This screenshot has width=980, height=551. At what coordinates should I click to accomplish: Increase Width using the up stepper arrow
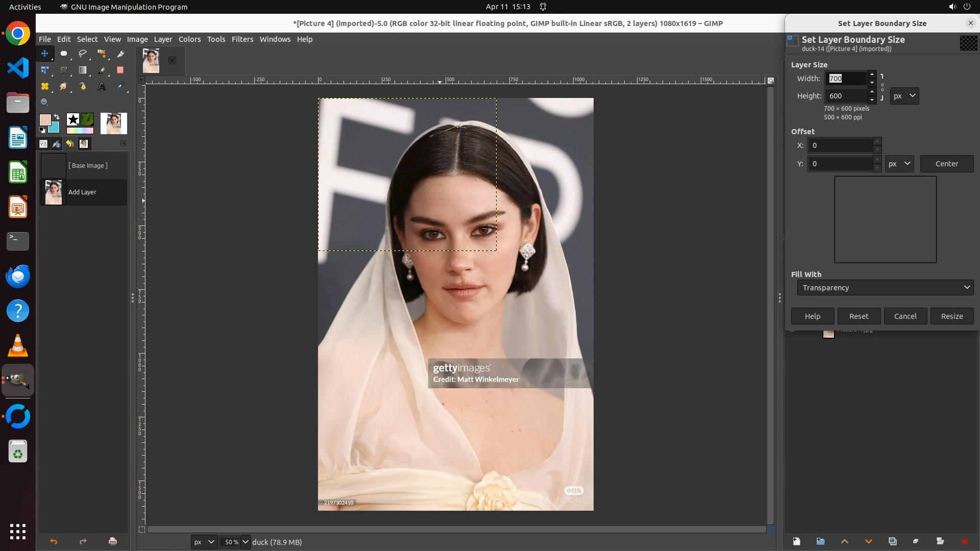coord(872,75)
